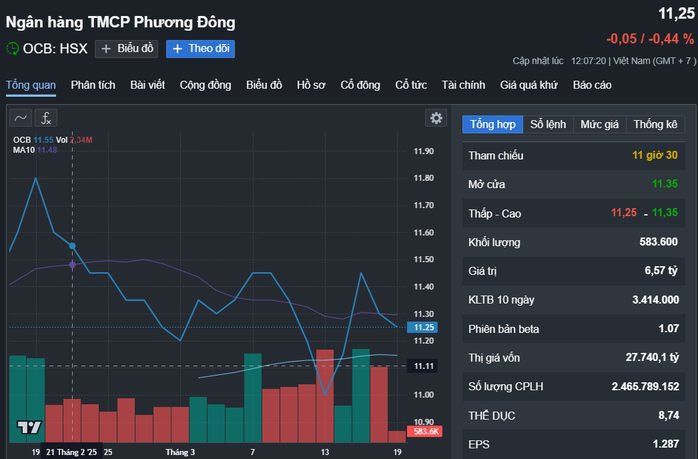Click KLTB 10 ngày value 3.414.000
The width and height of the screenshot is (698, 459).
coord(656,300)
